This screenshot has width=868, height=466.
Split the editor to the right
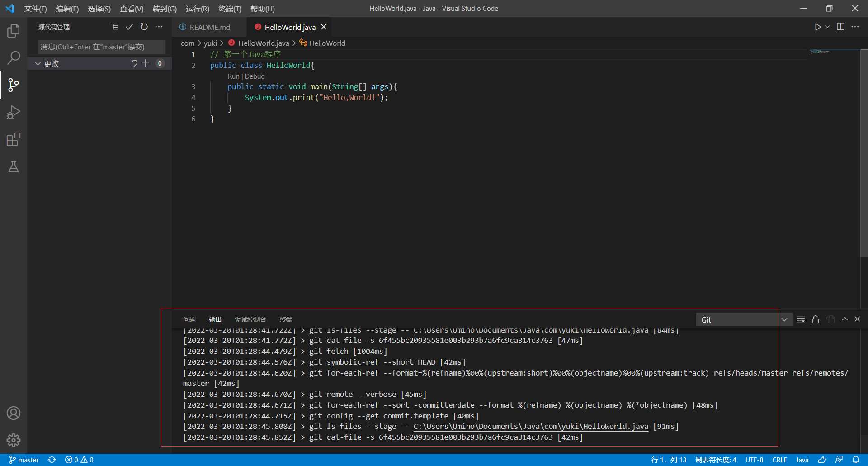coord(840,27)
